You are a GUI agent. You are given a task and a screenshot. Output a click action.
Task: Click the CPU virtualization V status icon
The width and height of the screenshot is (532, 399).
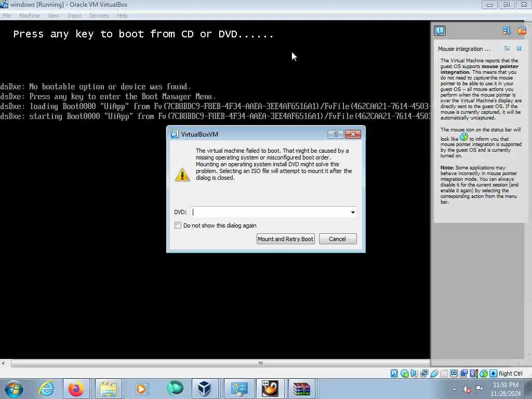pos(474,374)
